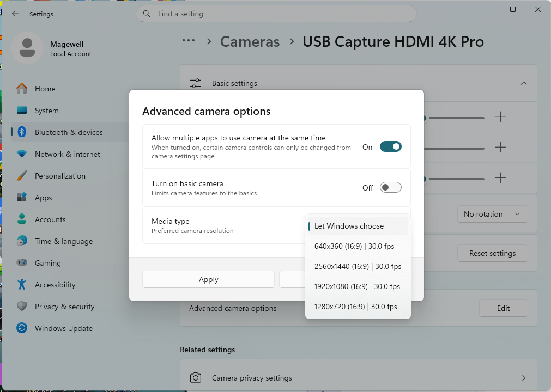Expand Camera privacy settings chevron
This screenshot has height=392, width=551.
pos(523,378)
